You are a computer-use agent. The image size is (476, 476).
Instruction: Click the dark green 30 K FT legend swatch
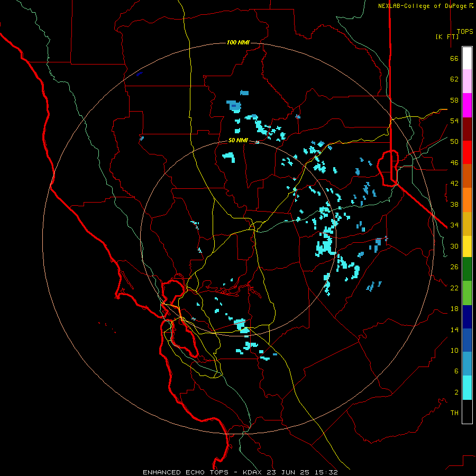point(467,269)
